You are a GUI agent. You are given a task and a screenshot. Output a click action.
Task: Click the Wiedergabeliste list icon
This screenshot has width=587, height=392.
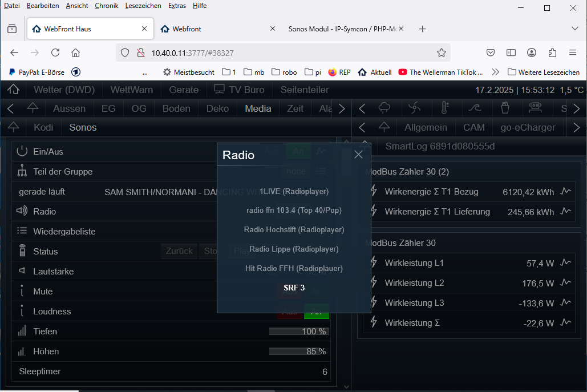22,231
